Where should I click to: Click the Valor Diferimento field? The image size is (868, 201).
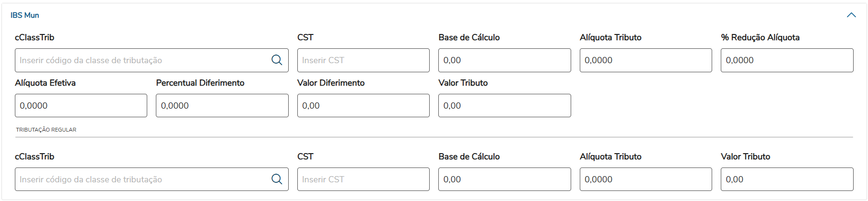pyautogui.click(x=363, y=105)
